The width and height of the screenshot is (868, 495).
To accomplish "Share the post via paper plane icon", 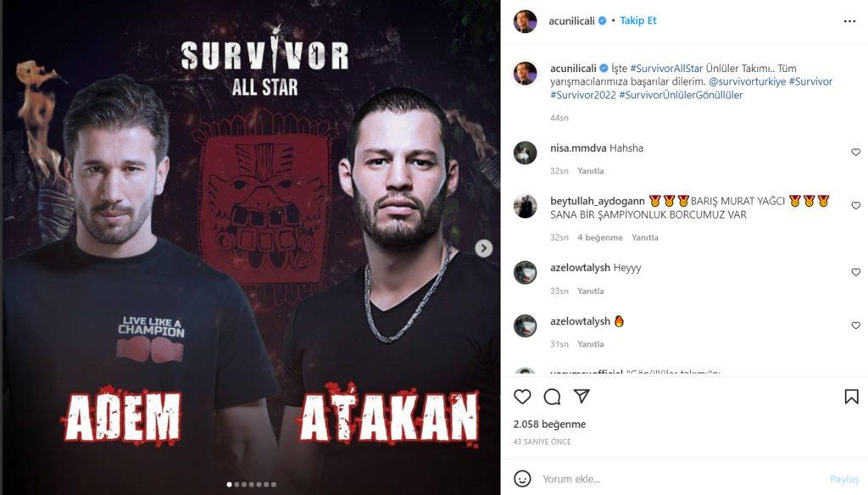I will (581, 396).
